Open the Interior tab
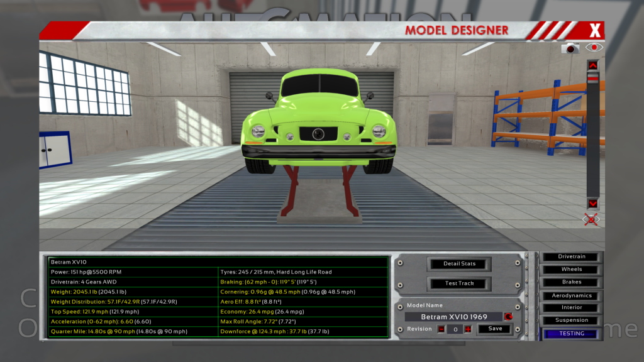This screenshot has width=644, height=362. point(572,307)
